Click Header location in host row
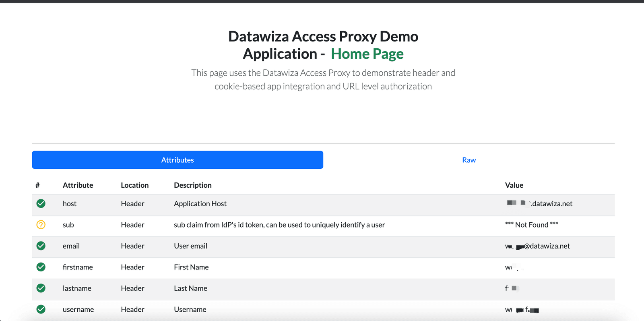The image size is (644, 321). (132, 204)
